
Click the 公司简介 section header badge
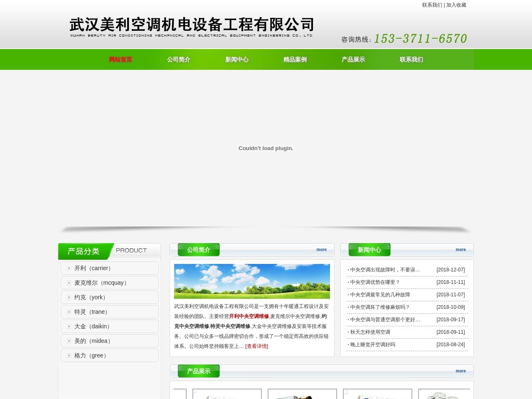click(x=198, y=250)
